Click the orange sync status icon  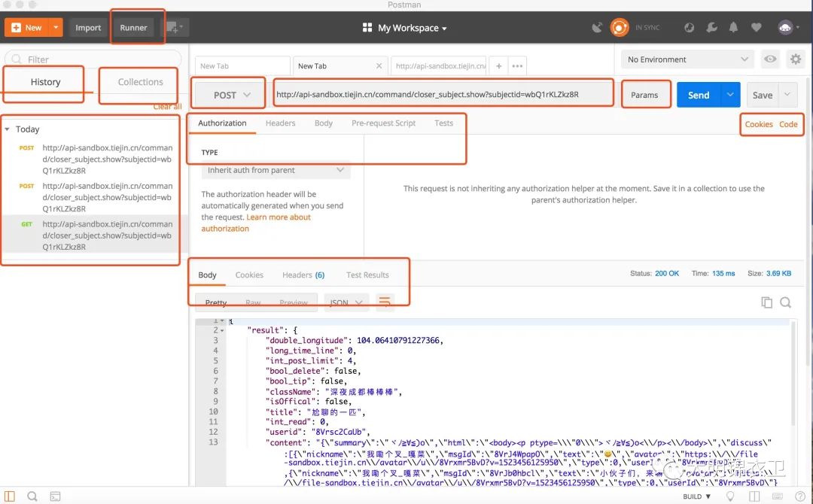point(619,27)
